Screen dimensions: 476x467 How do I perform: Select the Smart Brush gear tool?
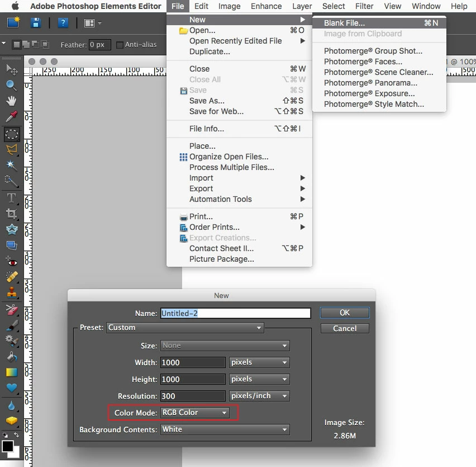(12, 341)
